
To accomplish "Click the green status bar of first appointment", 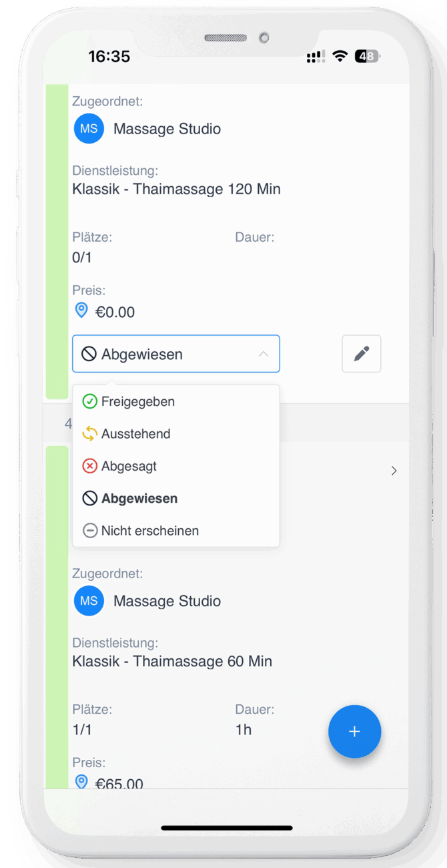I will 57,241.
